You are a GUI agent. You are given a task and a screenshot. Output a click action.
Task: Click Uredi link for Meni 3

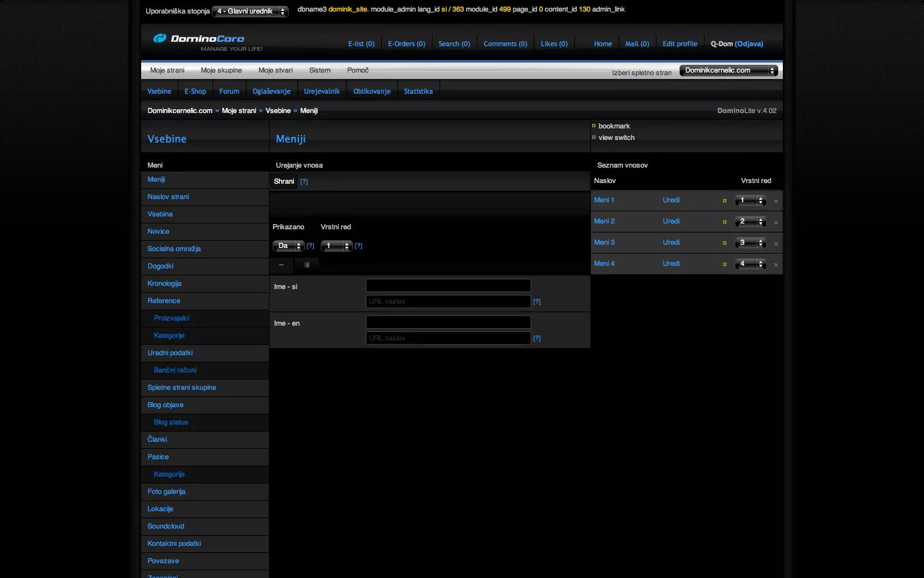671,243
